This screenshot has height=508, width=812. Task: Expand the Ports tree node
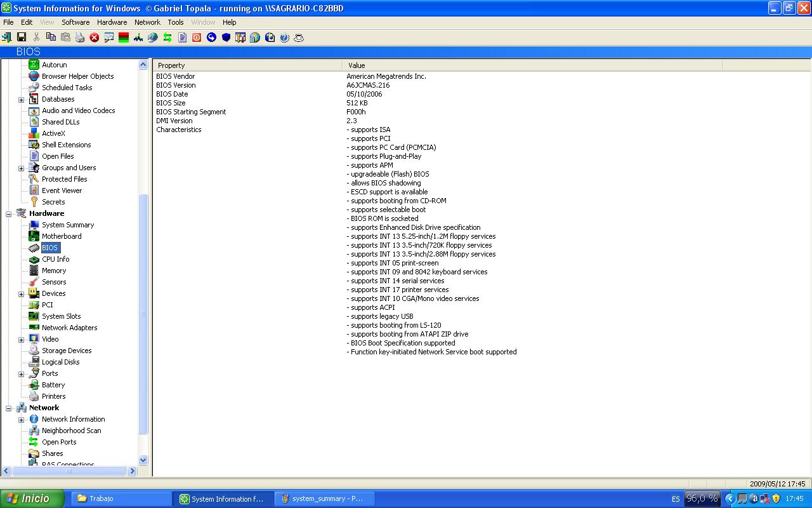21,374
